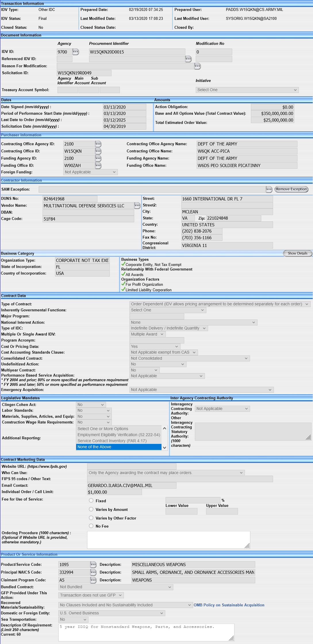
Task: Open Contracting Office Agency ID lookup ellipsis
Action: (x=98, y=144)
